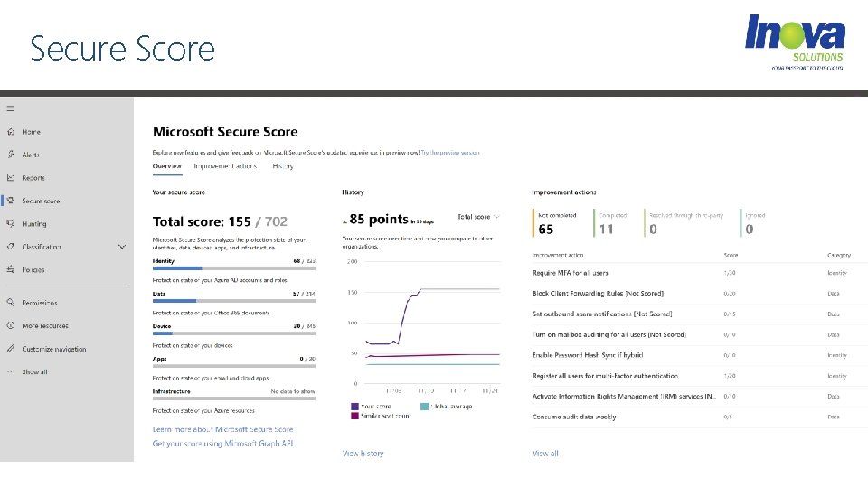This screenshot has height=488, width=868.
Task: Switch to the Overview tab
Action: tap(167, 166)
